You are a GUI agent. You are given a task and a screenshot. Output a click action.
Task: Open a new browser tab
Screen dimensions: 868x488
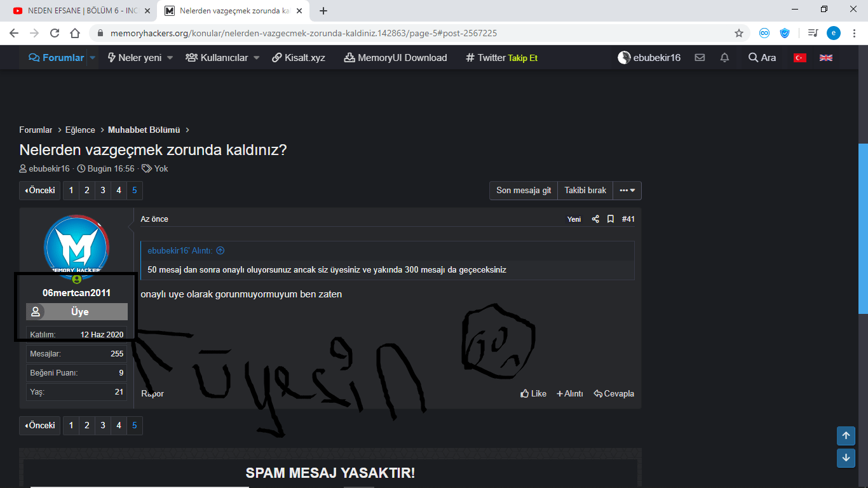point(323,11)
